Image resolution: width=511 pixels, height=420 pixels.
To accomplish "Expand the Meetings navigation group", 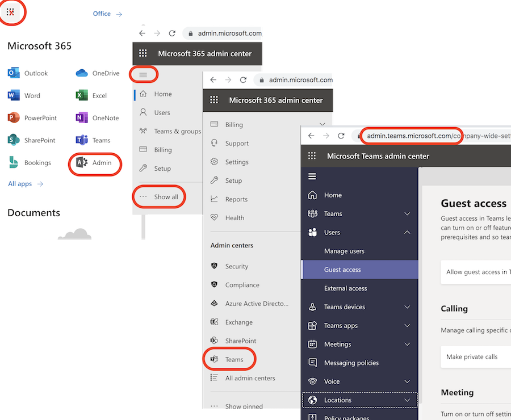I will [337, 344].
